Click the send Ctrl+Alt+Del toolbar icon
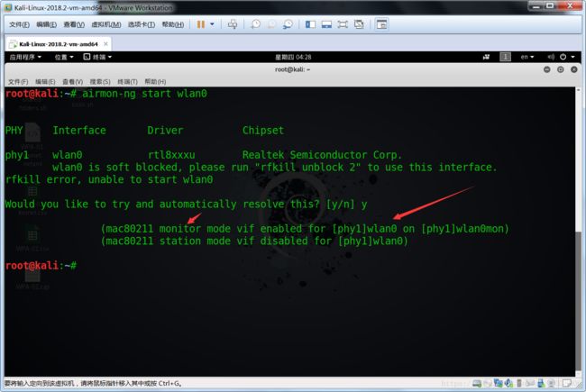The image size is (586, 392). pos(232,24)
